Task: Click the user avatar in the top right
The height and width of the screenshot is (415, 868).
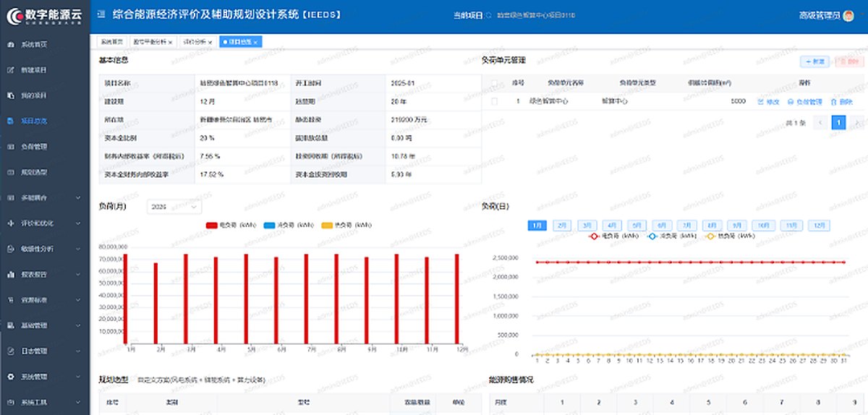Action: (849, 14)
